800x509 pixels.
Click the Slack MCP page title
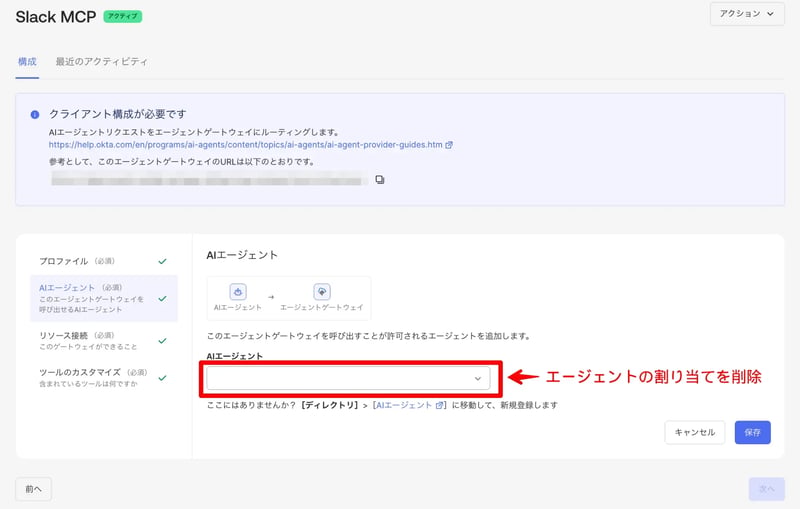coord(56,17)
